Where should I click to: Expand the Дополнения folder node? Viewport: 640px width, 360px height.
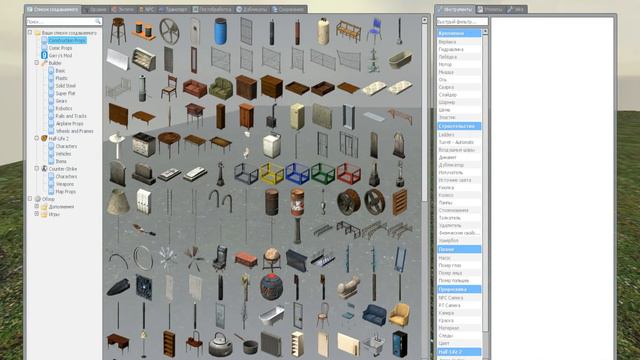[x=37, y=207]
